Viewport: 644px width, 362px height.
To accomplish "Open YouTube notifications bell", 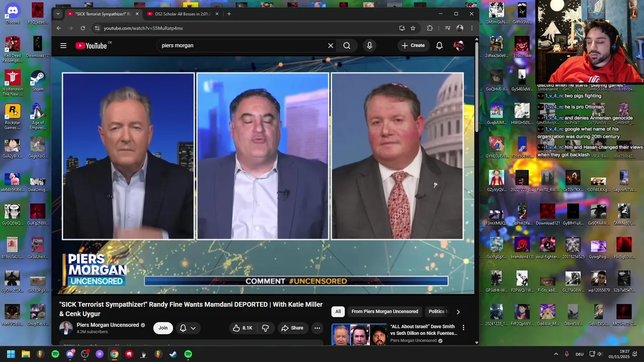I will (439, 46).
